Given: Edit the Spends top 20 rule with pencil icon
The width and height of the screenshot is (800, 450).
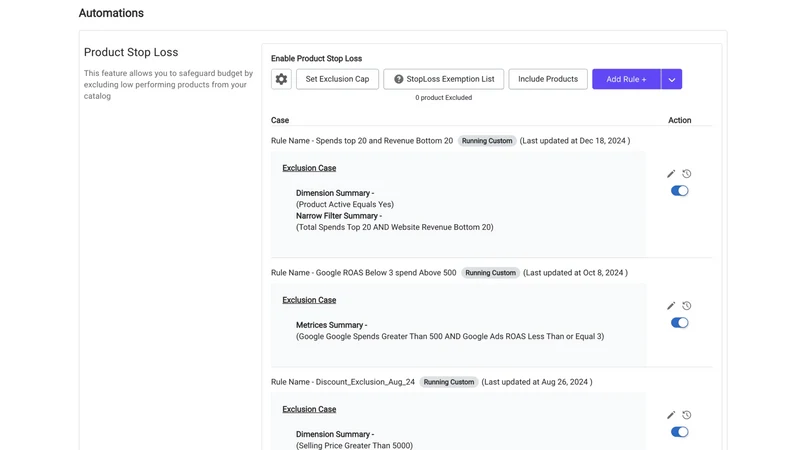Looking at the screenshot, I should [x=671, y=174].
